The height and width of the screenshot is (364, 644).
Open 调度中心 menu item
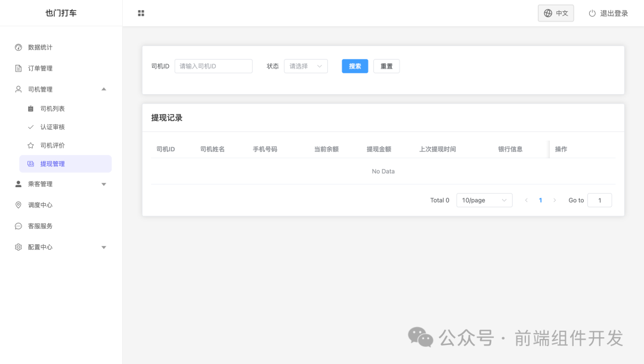tap(61, 205)
